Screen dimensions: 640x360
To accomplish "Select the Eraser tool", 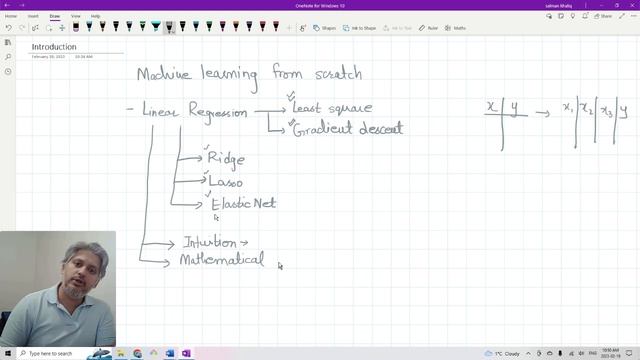I will [76, 27].
